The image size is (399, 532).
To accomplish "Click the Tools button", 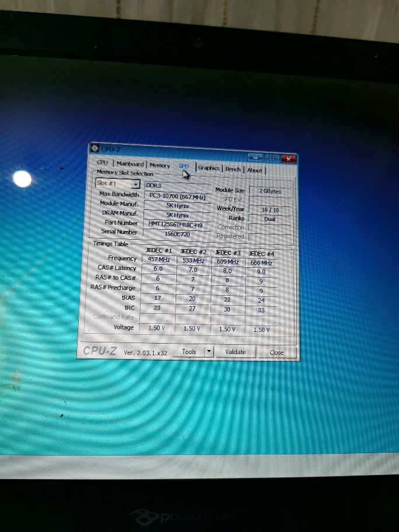I will tap(189, 352).
